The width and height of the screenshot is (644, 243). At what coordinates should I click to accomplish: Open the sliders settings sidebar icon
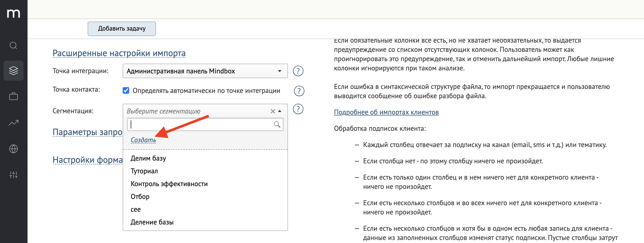pyautogui.click(x=14, y=175)
